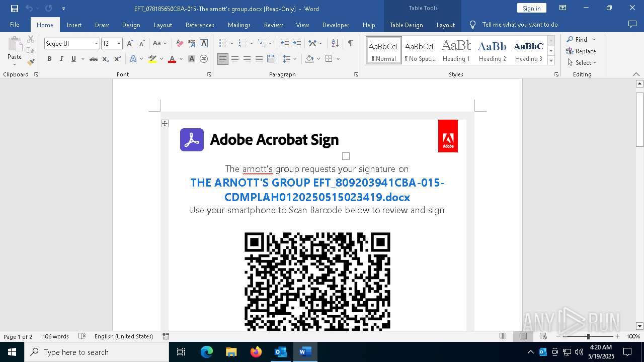644x362 pixels.
Task: Toggle Bold formatting
Action: 49,59
